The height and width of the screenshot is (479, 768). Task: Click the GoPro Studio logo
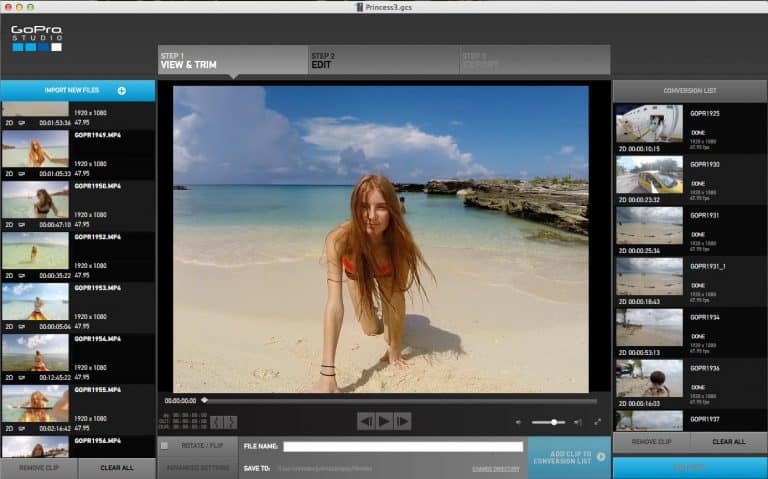(x=36, y=39)
